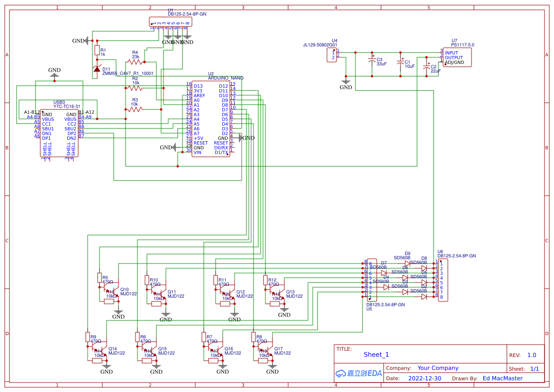The width and height of the screenshot is (554, 392).
Task: Select capacitor C1 10uF symbol
Action: coord(401,62)
